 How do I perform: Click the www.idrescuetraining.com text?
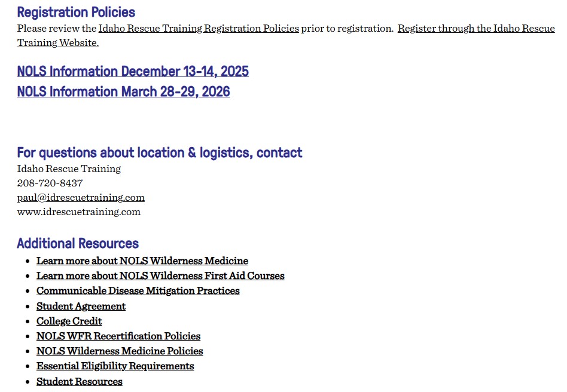(x=79, y=212)
